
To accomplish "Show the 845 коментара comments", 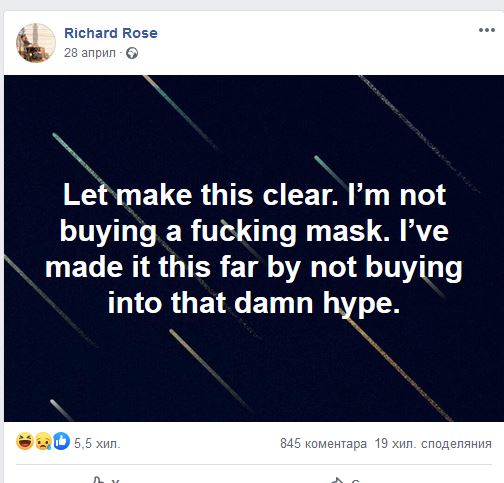I will click(x=323, y=444).
